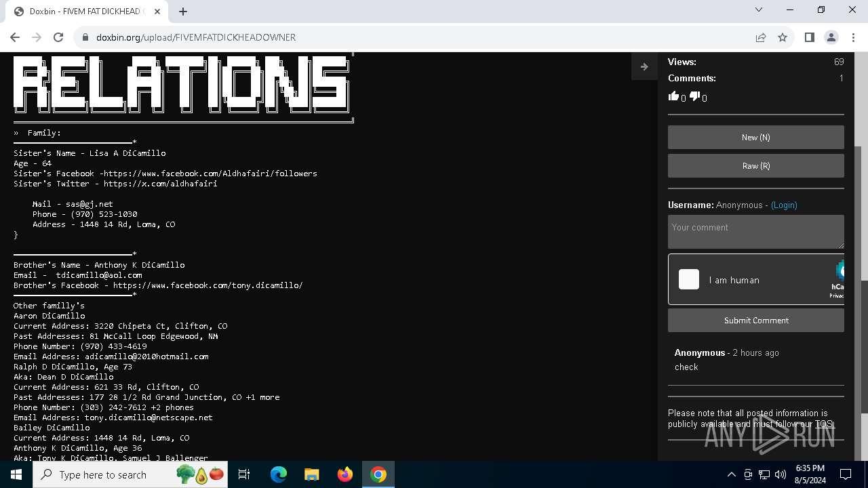
Task: Open Task View from the taskbar
Action: pyautogui.click(x=244, y=474)
